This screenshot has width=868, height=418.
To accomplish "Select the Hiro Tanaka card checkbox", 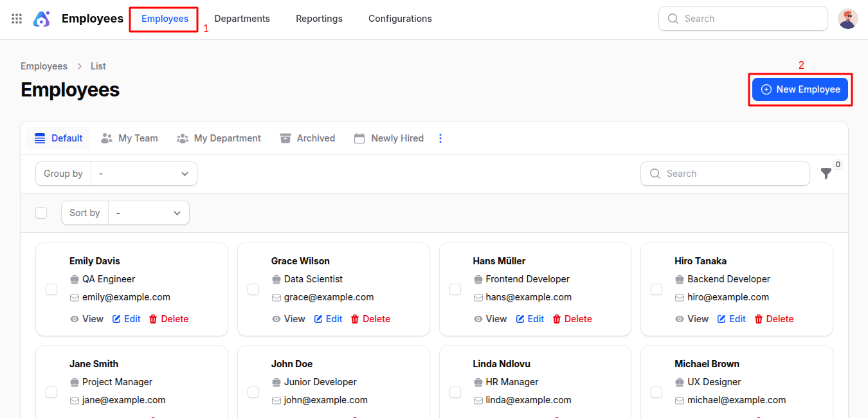I will click(656, 289).
